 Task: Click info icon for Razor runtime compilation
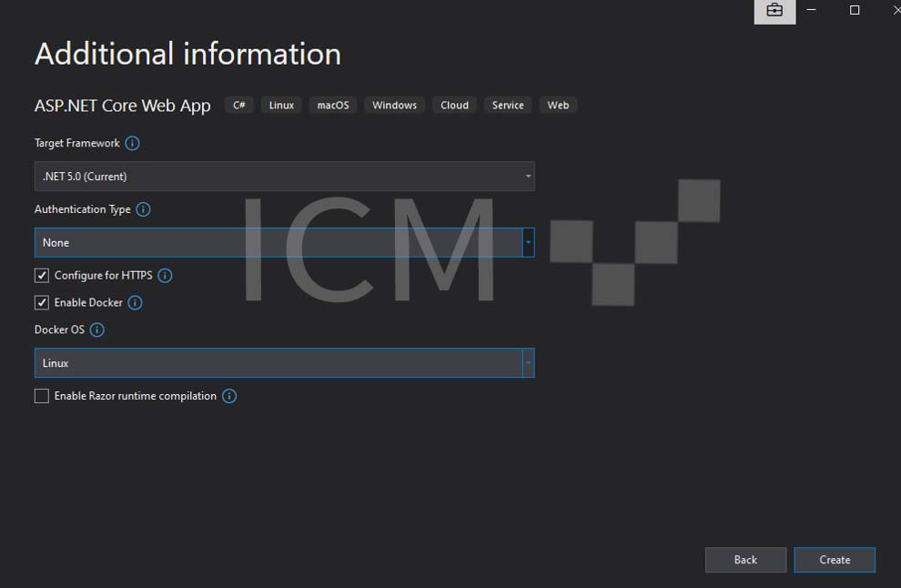(229, 396)
